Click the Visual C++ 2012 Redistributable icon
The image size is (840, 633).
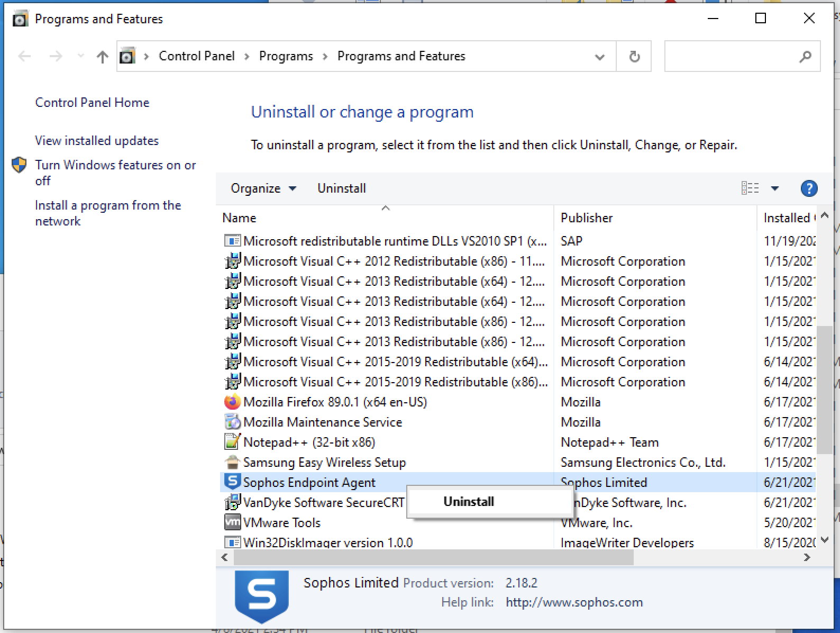[x=232, y=261]
